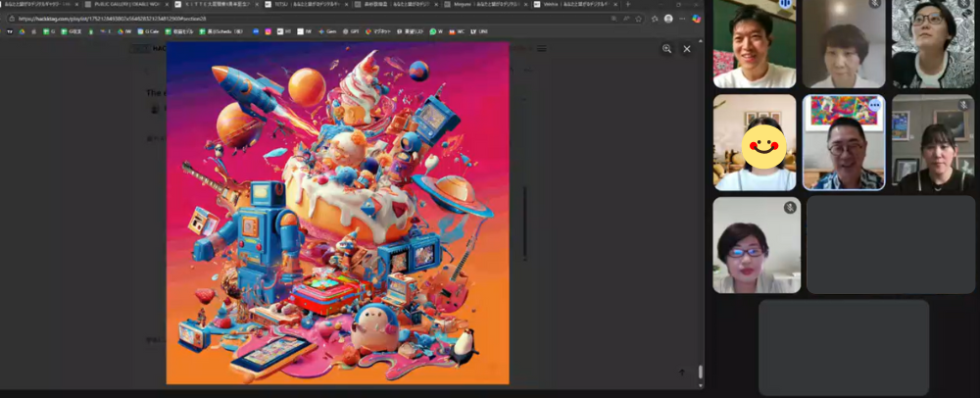
Task: Click the scroll-to-top arrow at bottom right
Action: click(683, 373)
